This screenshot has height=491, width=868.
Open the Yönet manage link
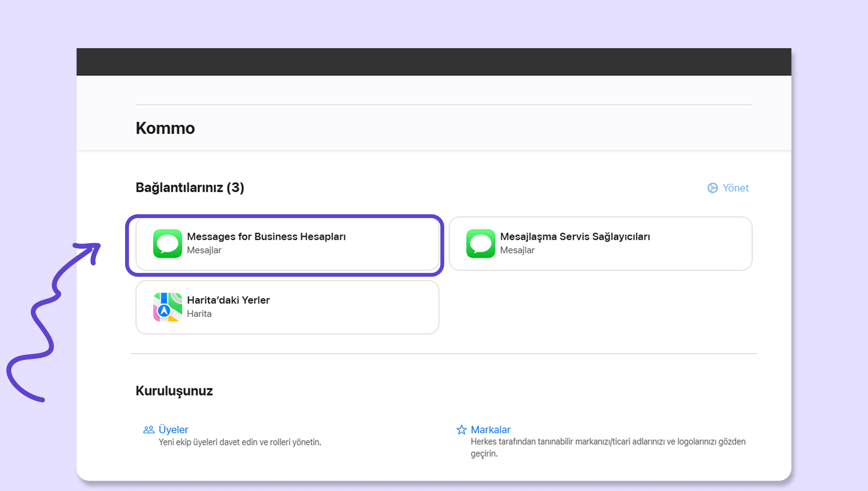735,188
